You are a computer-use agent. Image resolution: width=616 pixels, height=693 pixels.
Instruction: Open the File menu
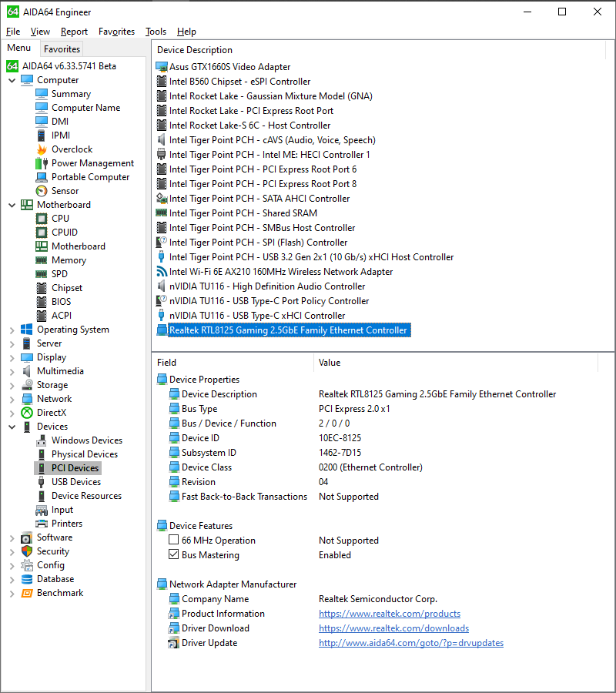pos(13,32)
